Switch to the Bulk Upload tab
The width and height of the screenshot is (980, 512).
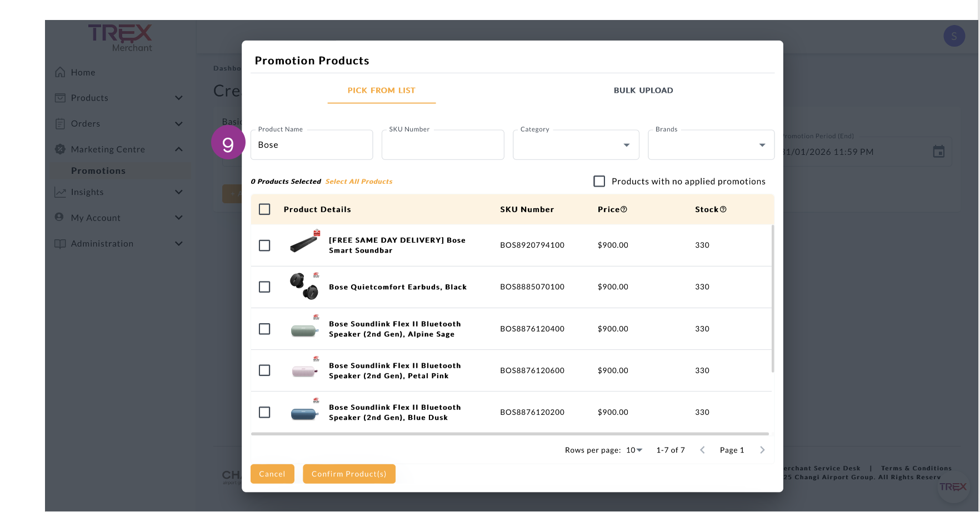click(x=643, y=91)
